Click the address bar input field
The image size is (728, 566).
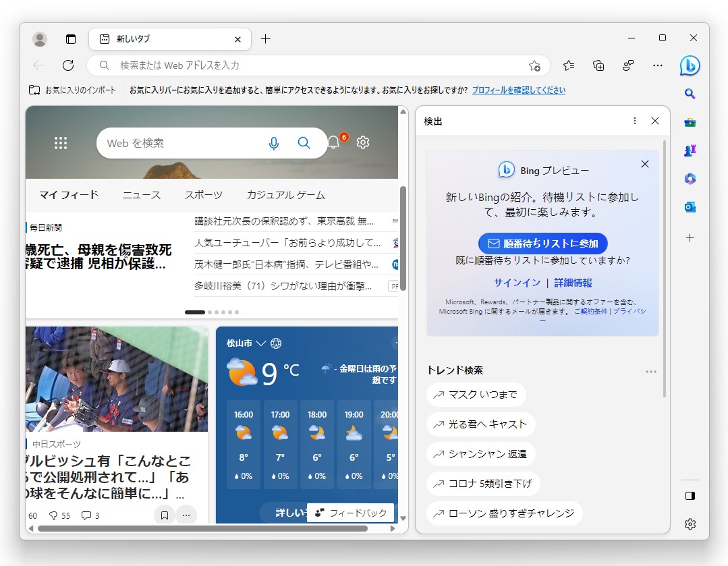point(270,65)
